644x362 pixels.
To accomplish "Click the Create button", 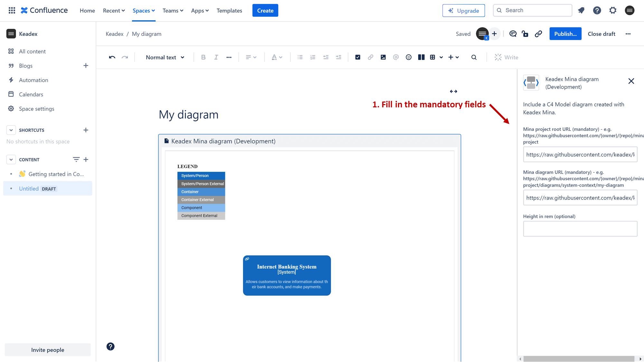I will 265,11.
